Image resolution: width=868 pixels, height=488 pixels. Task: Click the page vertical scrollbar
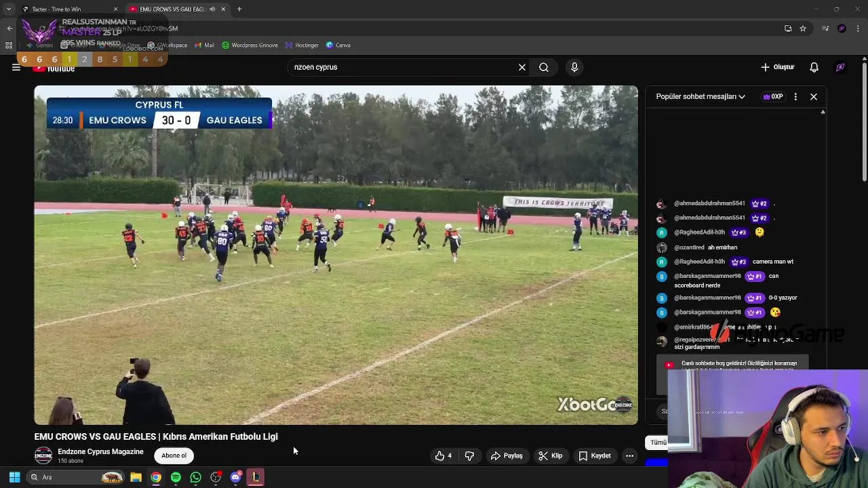click(864, 121)
